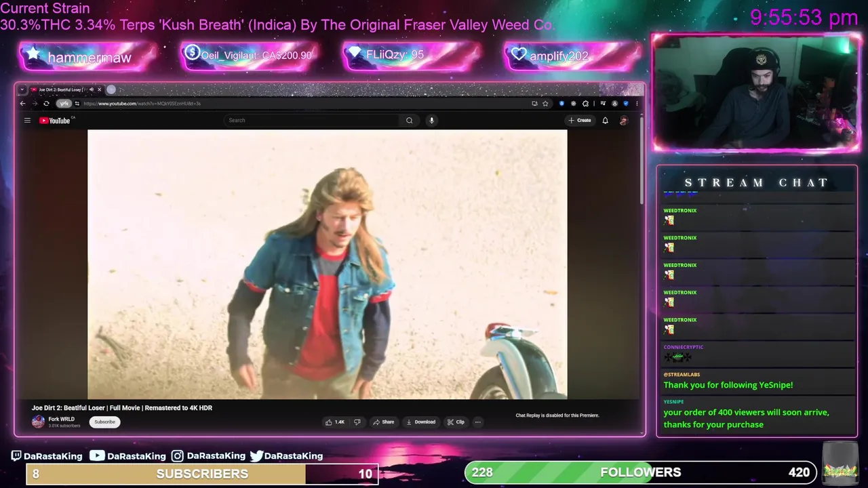Open the Fork WRLD channel avatar

pyautogui.click(x=38, y=422)
